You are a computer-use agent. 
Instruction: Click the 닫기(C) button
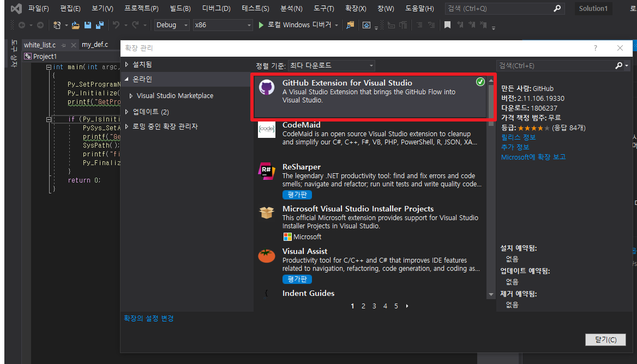(605, 339)
